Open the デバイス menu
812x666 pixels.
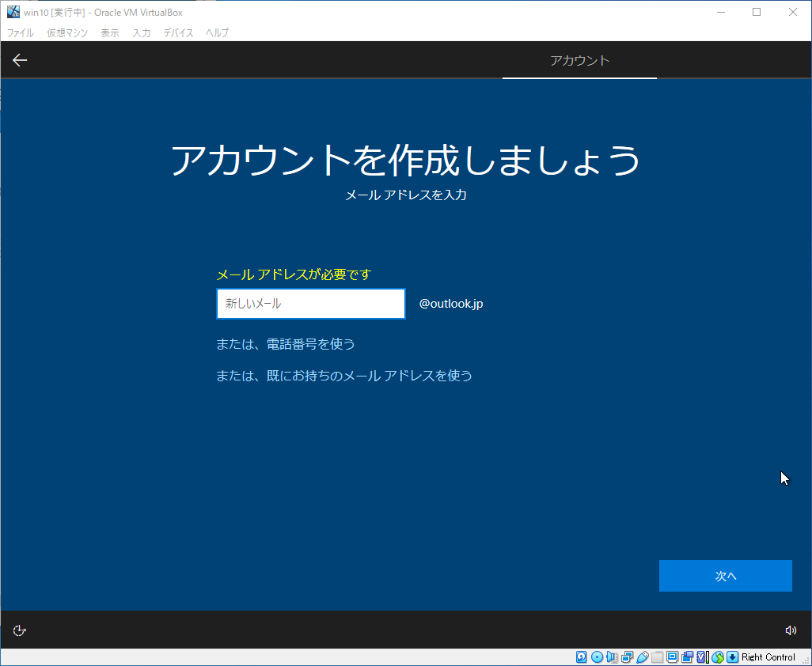pos(178,32)
